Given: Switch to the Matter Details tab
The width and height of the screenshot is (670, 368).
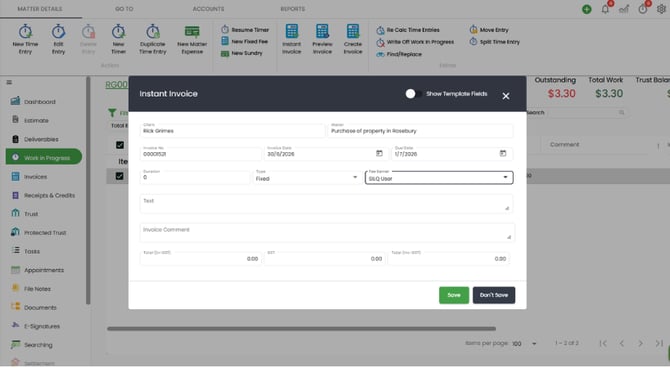Looking at the screenshot, I should 40,9.
